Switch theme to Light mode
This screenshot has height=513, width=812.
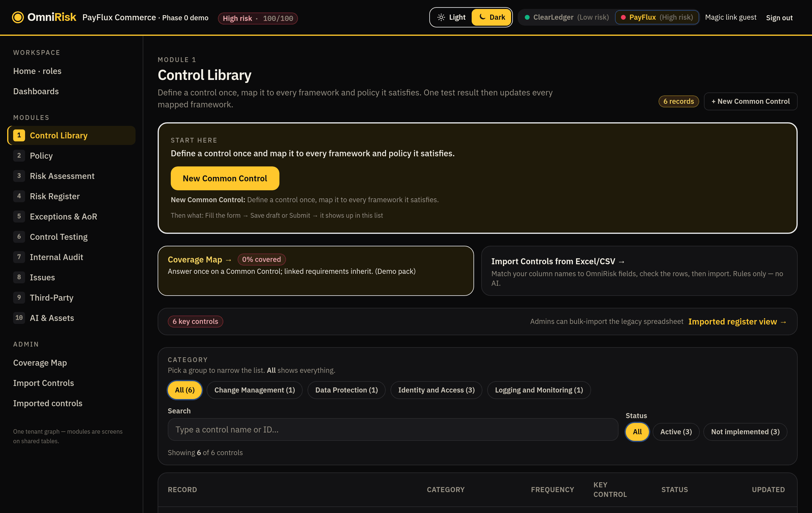pyautogui.click(x=451, y=17)
